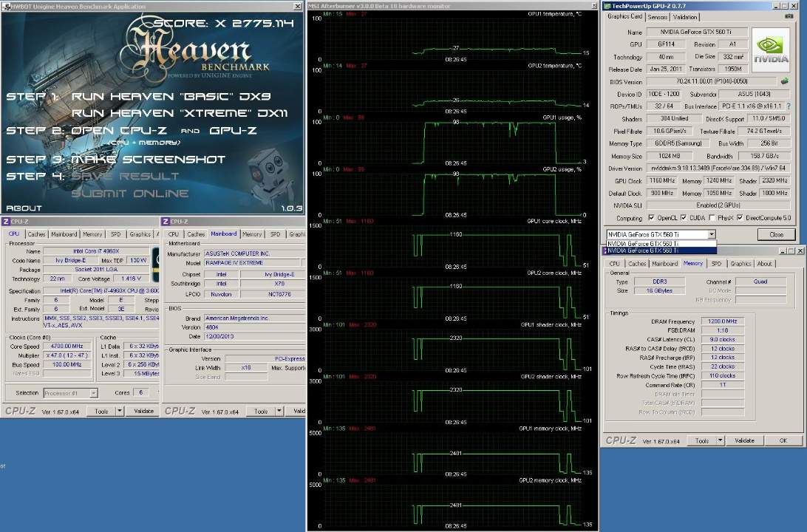This screenshot has width=807, height=532.
Task: Open Tools dropdown arrow in Mainboard CPU-Z
Action: click(x=279, y=411)
